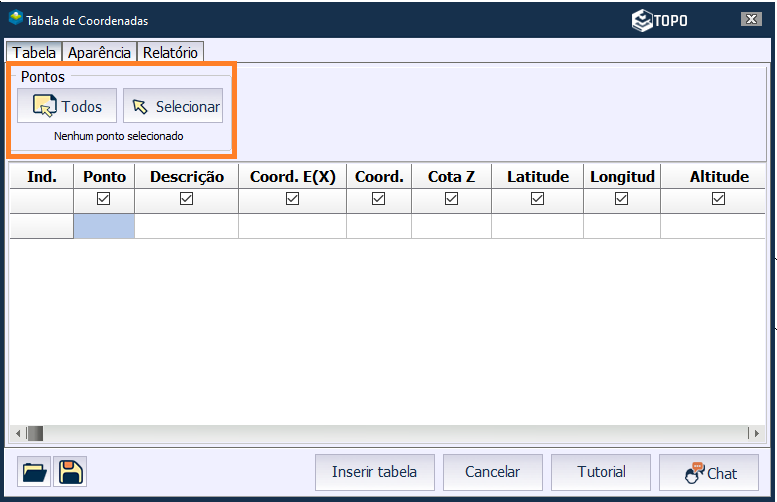Disable the Cota Z column checkbox
The image size is (777, 502).
(x=451, y=200)
